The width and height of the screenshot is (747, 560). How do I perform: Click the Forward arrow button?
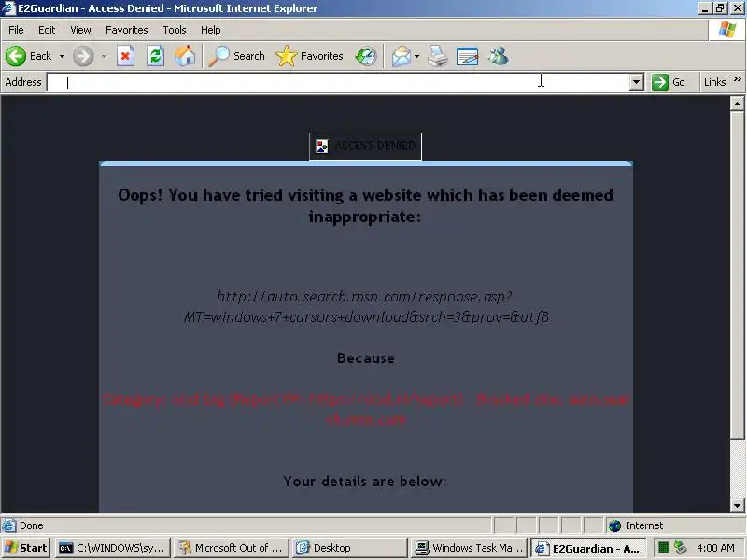pos(83,56)
